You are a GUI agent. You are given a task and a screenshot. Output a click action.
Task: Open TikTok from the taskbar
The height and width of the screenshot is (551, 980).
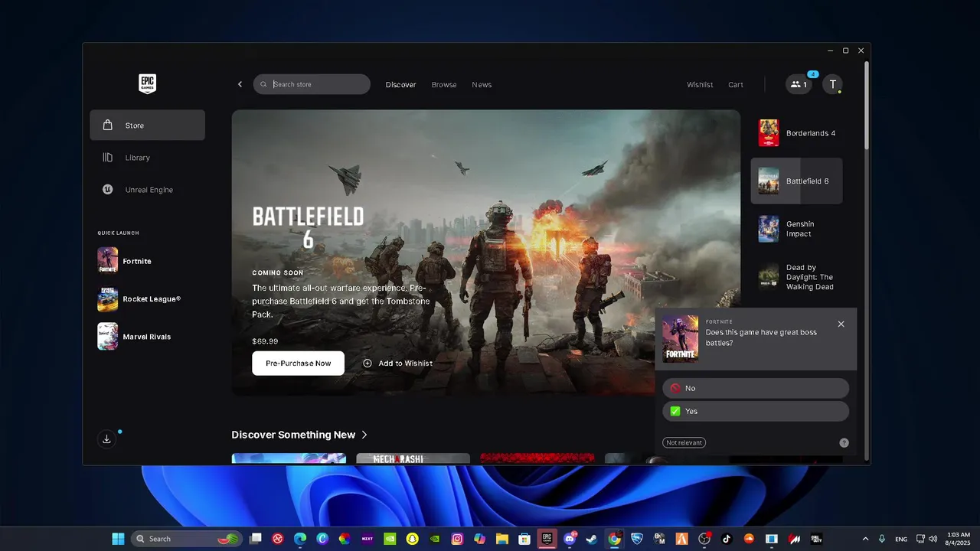(727, 539)
